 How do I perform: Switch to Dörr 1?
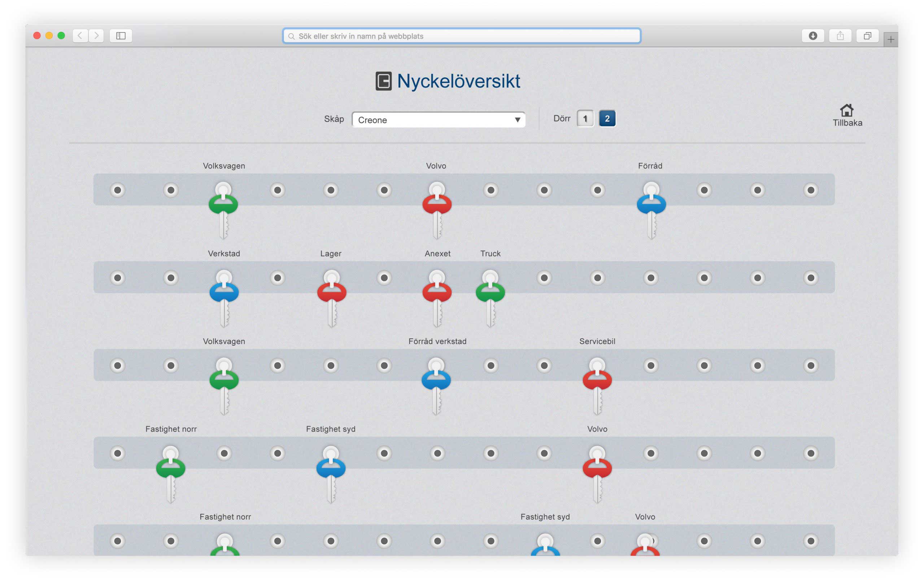[x=584, y=118]
